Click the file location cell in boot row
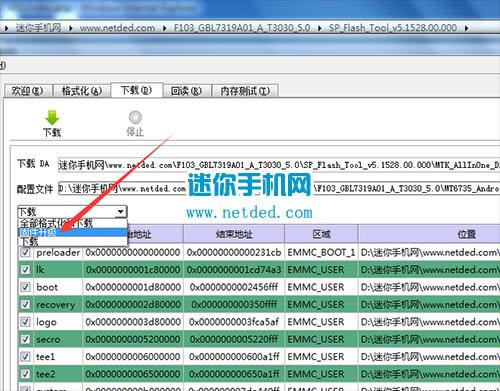The width and height of the screenshot is (500, 391). 429,287
